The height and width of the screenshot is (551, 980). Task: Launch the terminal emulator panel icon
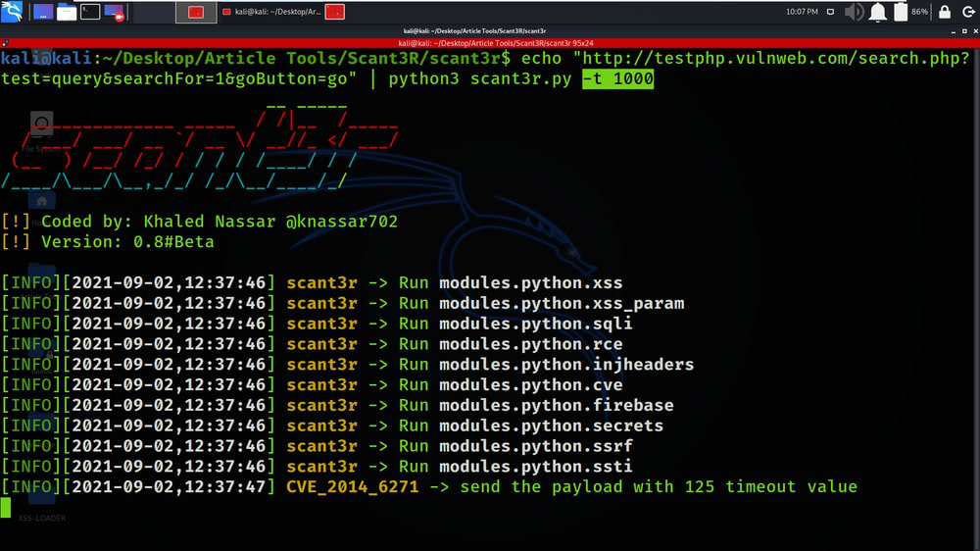coord(90,12)
